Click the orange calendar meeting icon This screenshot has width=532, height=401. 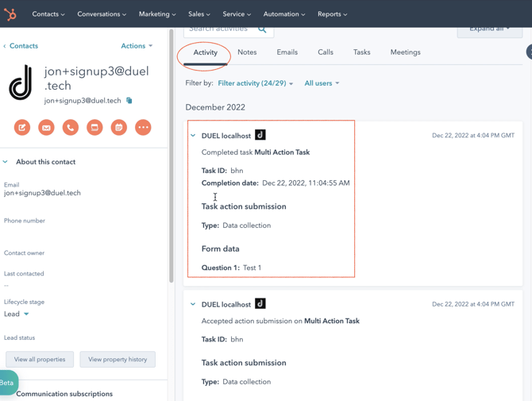118,127
